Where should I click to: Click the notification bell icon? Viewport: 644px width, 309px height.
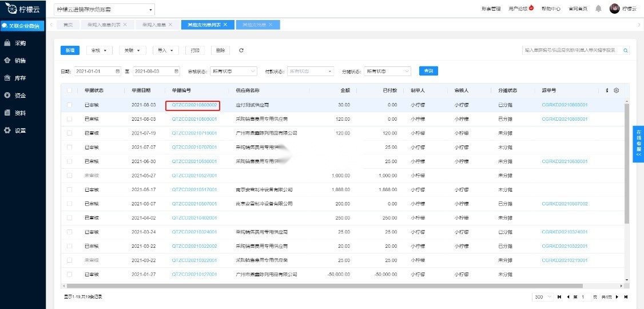click(598, 9)
